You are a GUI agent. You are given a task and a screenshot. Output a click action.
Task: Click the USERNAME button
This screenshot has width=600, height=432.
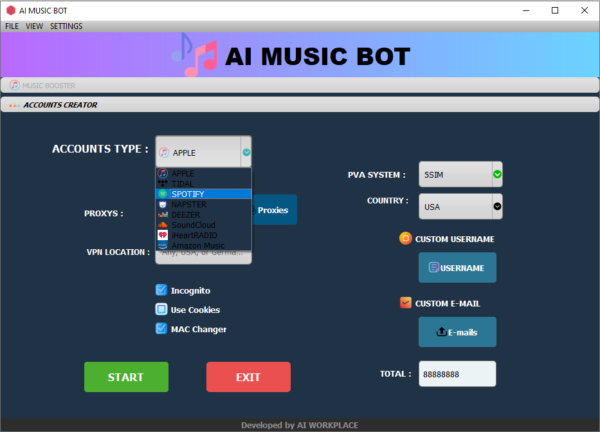pos(457,267)
